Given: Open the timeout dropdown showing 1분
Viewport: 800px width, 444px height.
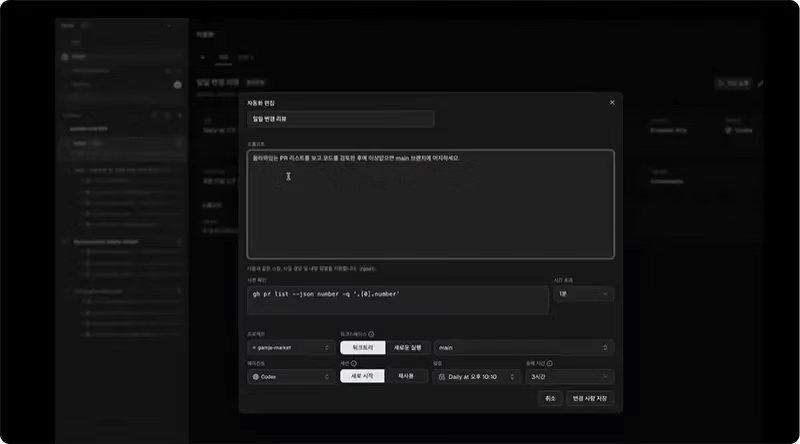Looking at the screenshot, I should (583, 294).
